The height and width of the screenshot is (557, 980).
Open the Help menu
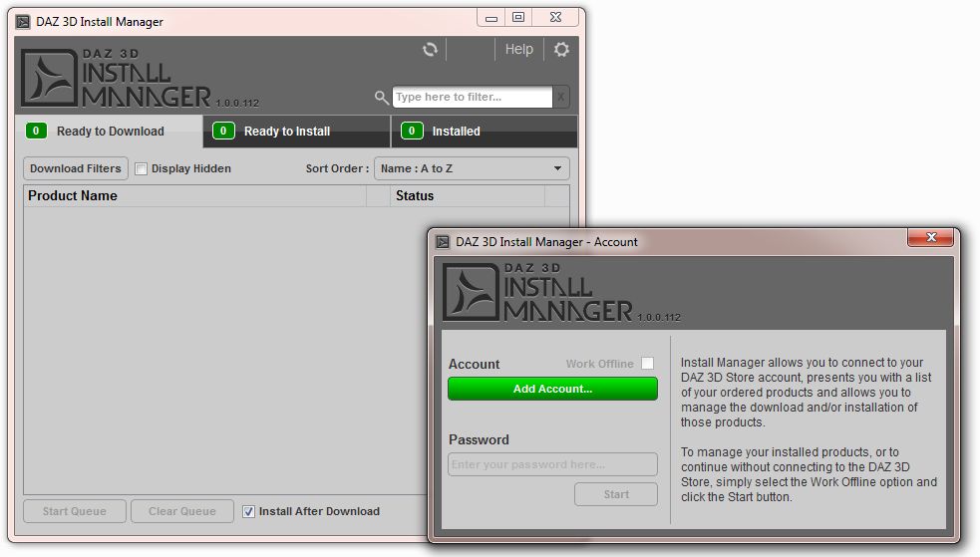[x=518, y=50]
